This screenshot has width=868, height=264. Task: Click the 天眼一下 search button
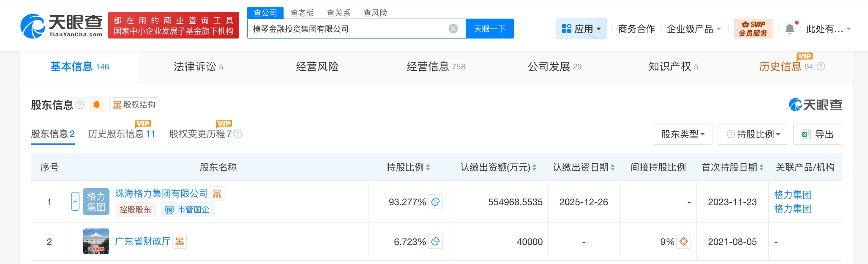pos(489,29)
